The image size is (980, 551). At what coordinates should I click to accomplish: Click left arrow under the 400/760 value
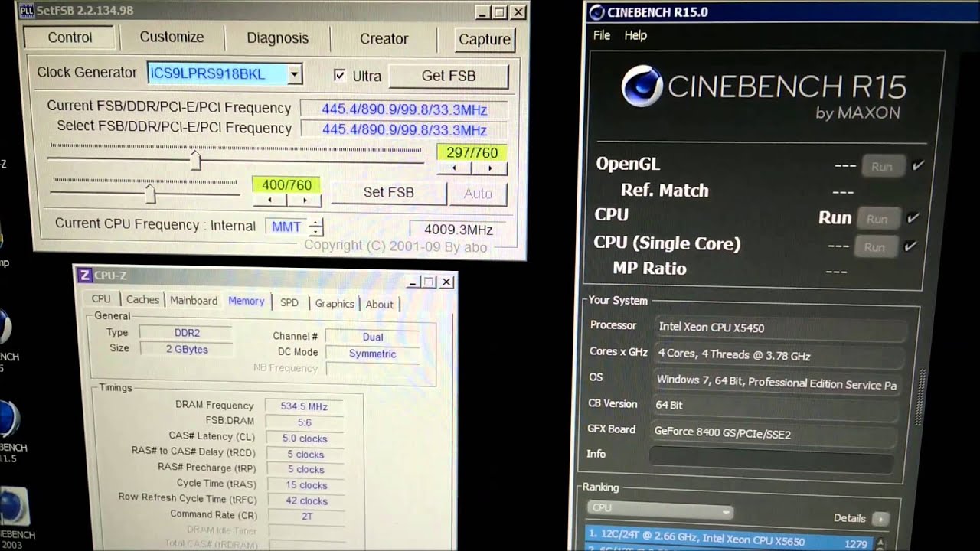(x=270, y=201)
